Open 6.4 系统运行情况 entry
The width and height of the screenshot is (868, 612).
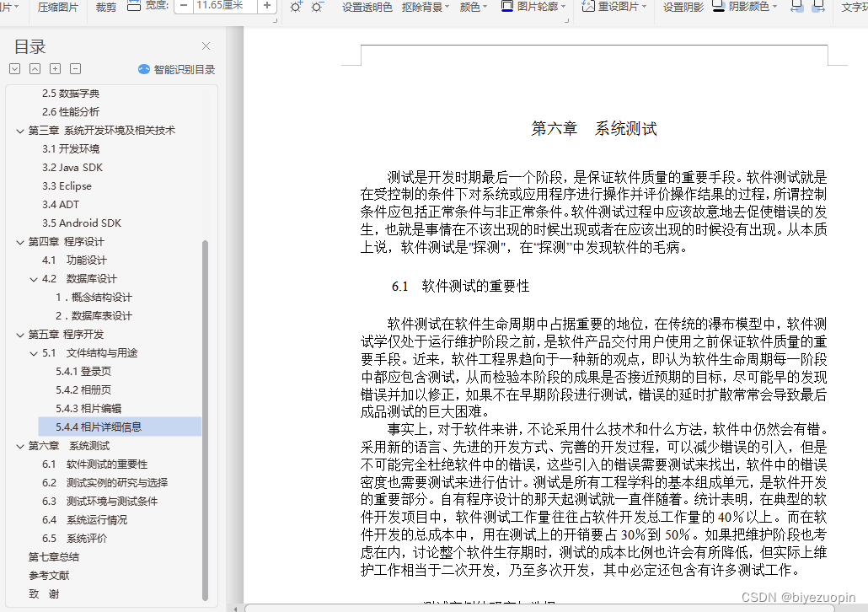pyautogui.click(x=84, y=520)
